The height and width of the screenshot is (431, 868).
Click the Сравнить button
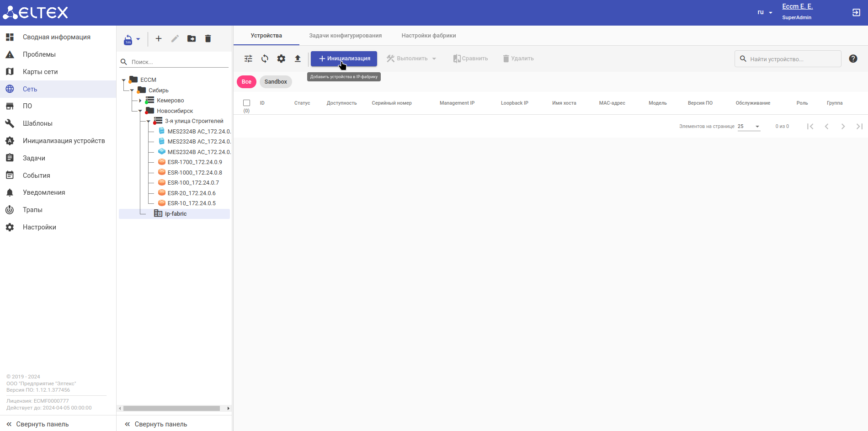[x=470, y=59]
